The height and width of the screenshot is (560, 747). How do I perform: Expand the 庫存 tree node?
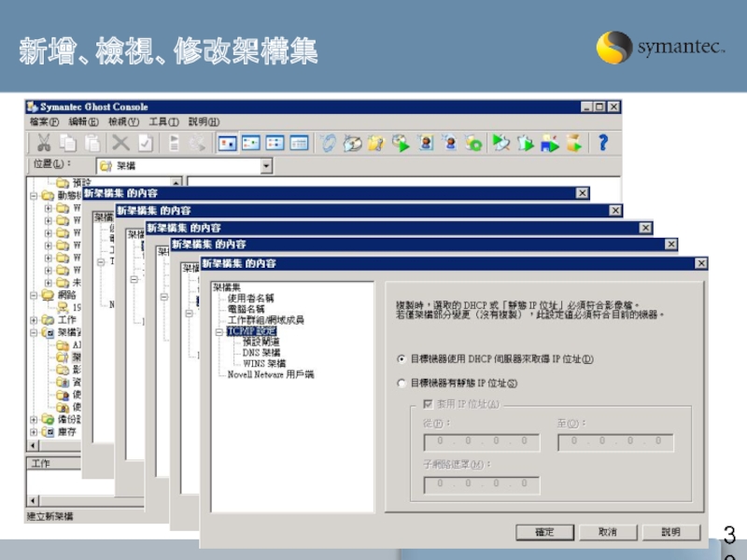(x=34, y=432)
